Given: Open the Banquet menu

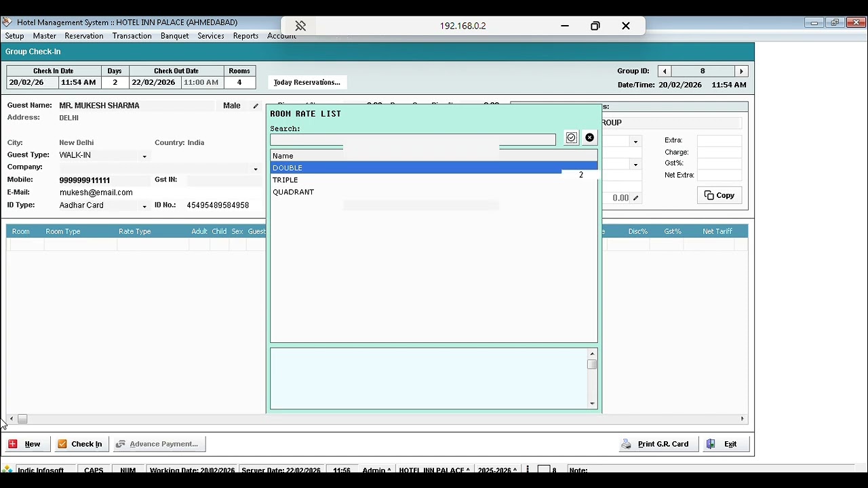Looking at the screenshot, I should [175, 36].
